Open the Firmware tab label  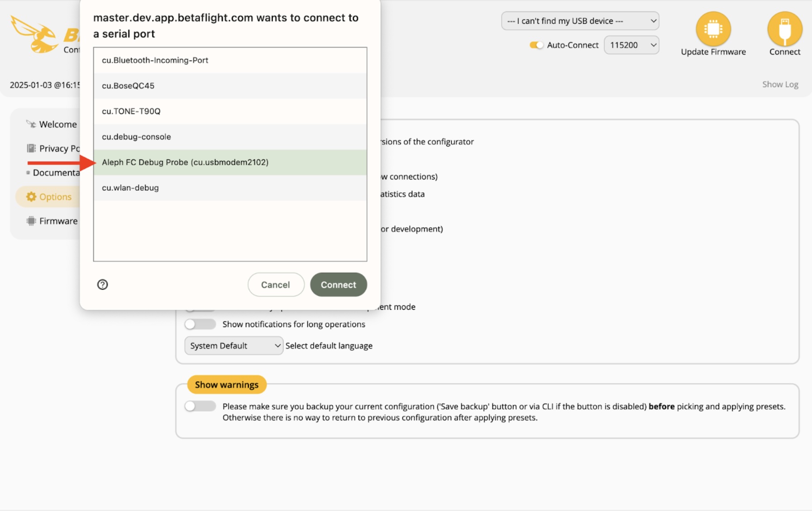[x=58, y=221]
